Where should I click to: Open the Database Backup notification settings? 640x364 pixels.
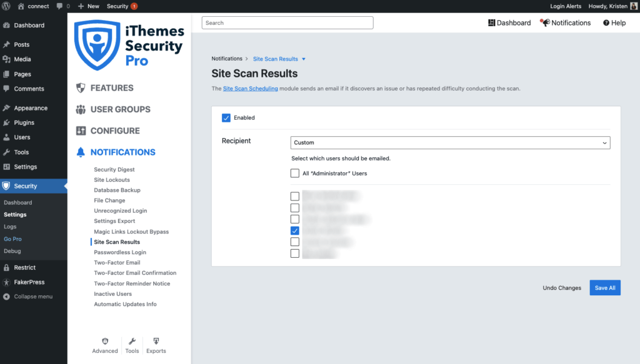point(117,190)
